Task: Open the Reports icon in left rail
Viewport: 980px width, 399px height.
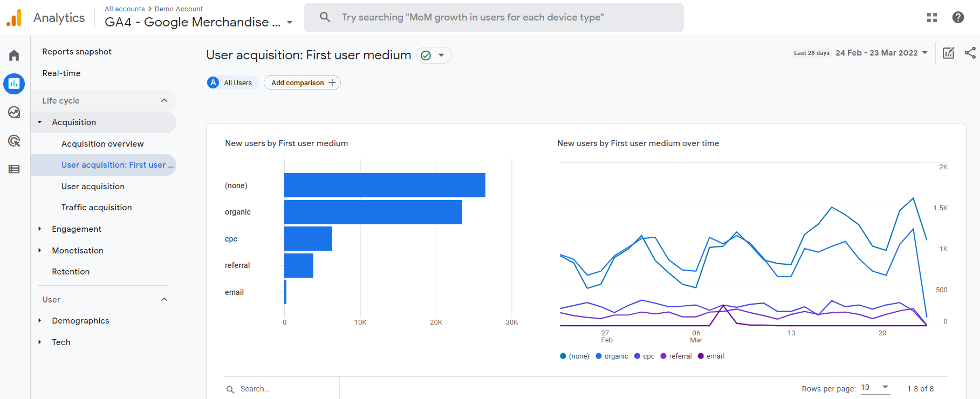Action: tap(14, 84)
